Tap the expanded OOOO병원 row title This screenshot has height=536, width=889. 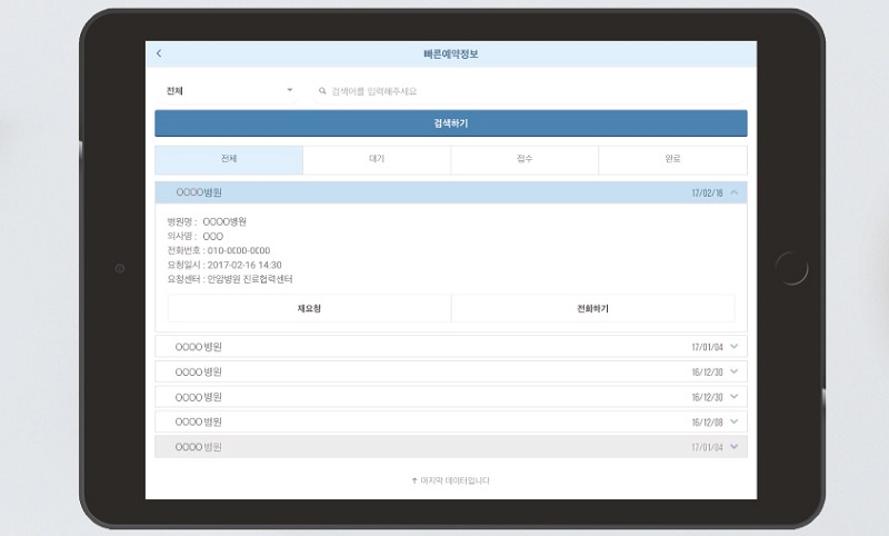[199, 193]
